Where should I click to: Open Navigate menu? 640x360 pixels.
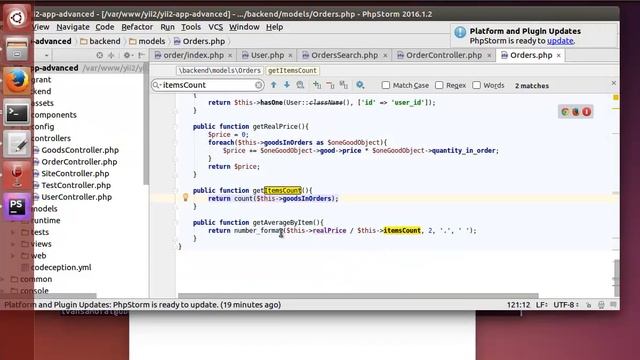coord(73,27)
